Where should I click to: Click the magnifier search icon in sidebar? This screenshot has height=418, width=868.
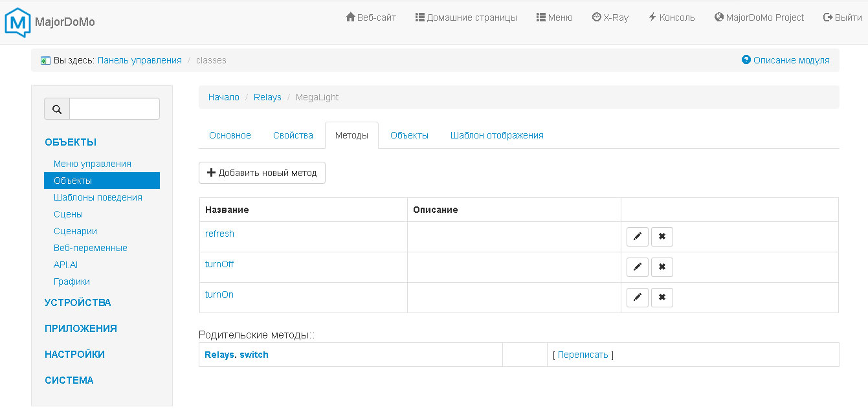pos(57,109)
